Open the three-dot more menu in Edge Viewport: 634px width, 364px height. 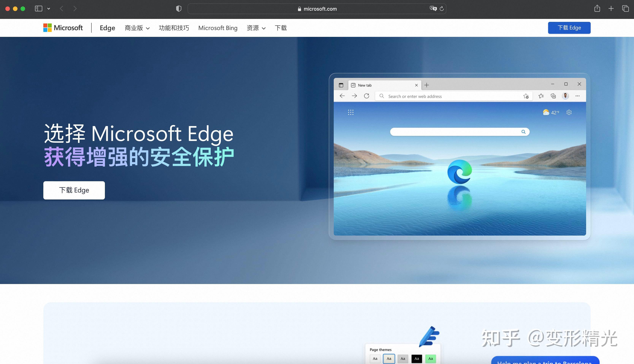[578, 96]
